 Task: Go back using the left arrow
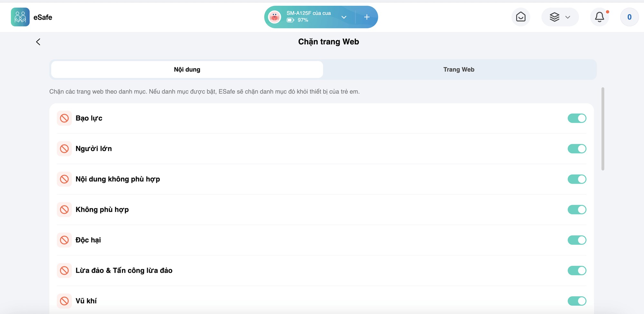pyautogui.click(x=38, y=42)
